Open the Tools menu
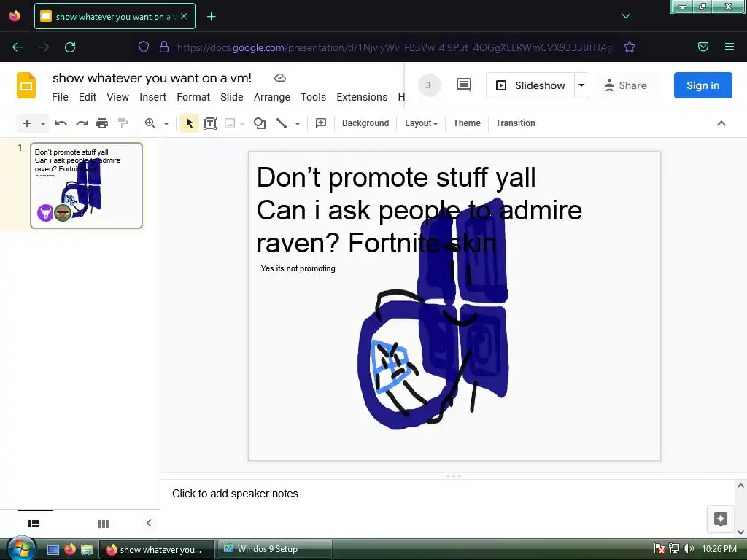Screen dimensions: 747x560 pos(313,97)
